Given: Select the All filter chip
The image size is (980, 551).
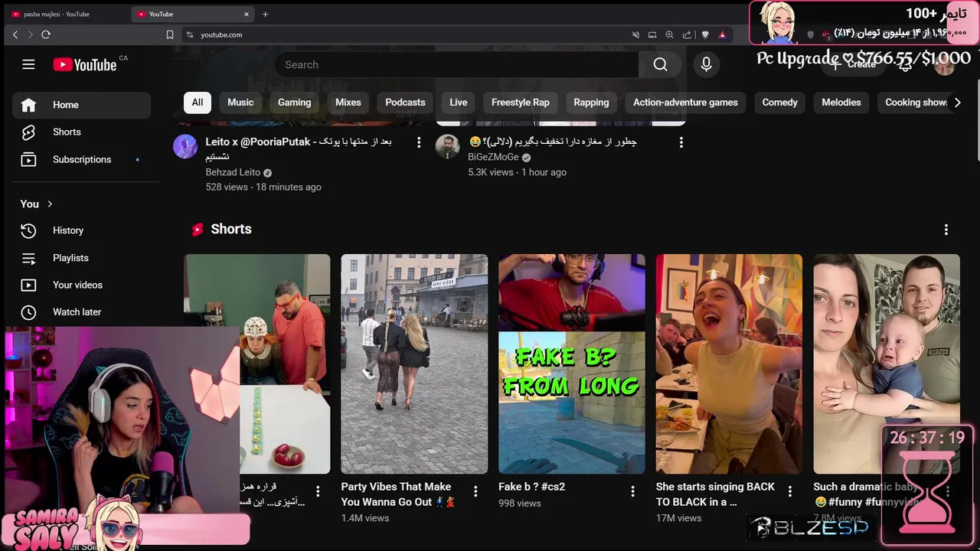Looking at the screenshot, I should 198,103.
